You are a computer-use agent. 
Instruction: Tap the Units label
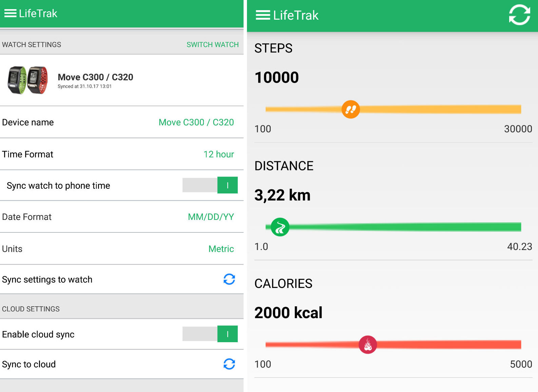click(x=12, y=249)
